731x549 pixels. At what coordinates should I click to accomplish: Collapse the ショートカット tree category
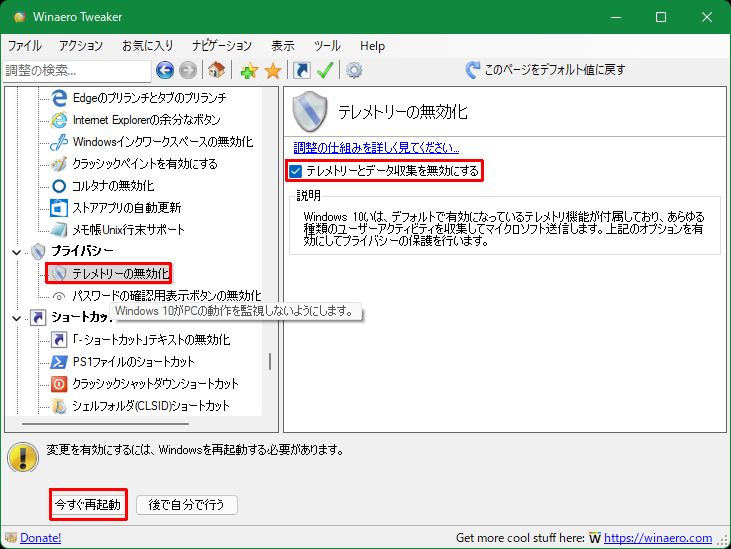click(x=16, y=318)
